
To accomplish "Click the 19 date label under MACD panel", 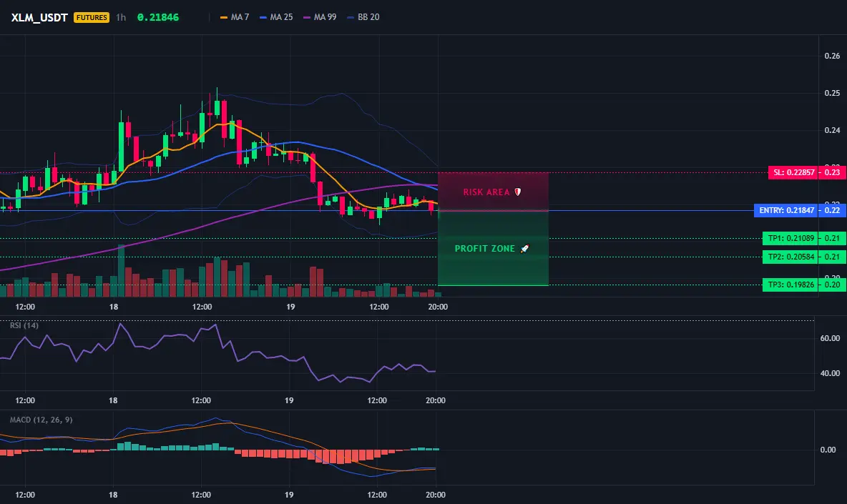I will [289, 495].
